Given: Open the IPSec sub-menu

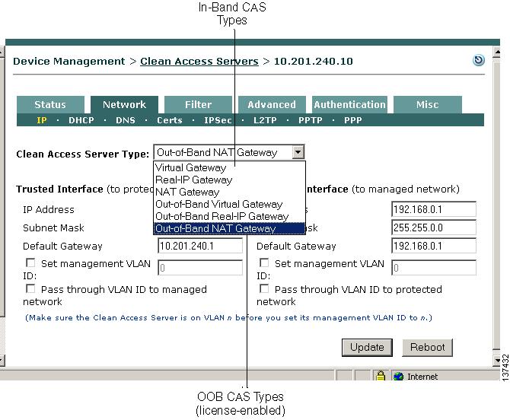Looking at the screenshot, I should click(x=218, y=120).
